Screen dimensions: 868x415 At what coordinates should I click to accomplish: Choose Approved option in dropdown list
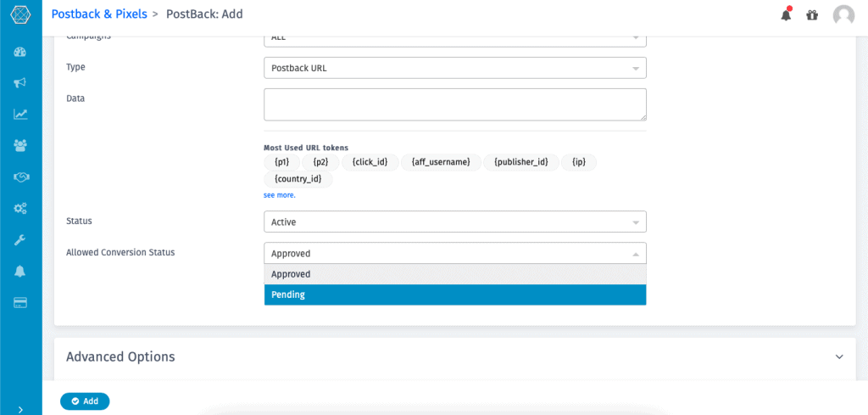[454, 274]
